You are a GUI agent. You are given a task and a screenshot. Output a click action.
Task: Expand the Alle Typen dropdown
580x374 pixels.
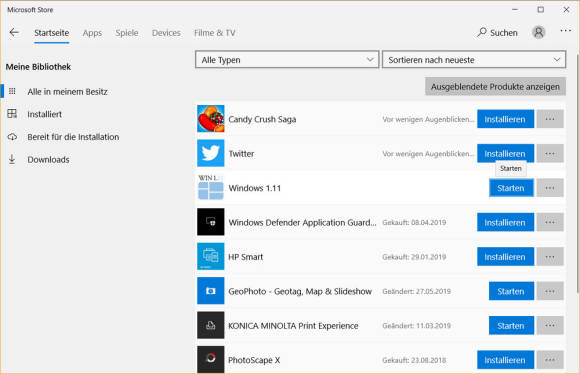(x=287, y=60)
